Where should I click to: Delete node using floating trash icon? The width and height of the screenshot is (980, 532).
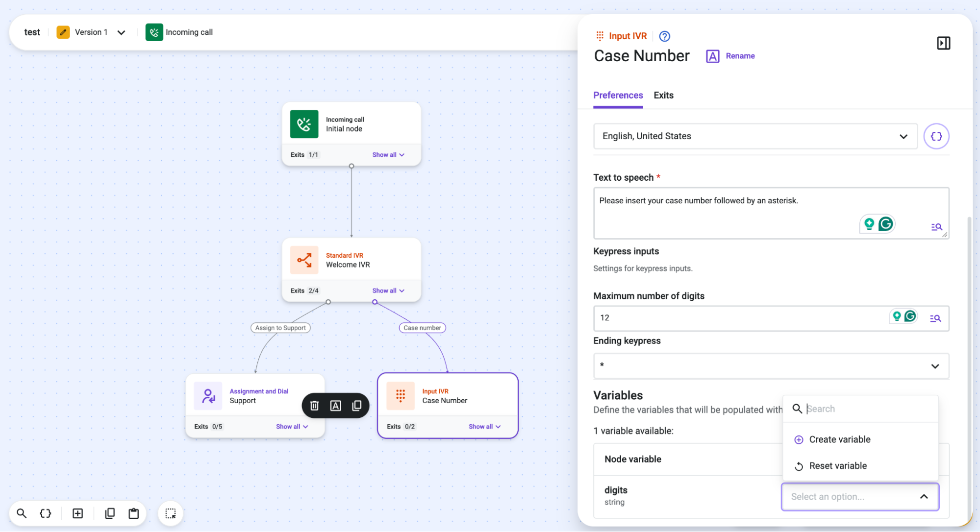(x=314, y=406)
